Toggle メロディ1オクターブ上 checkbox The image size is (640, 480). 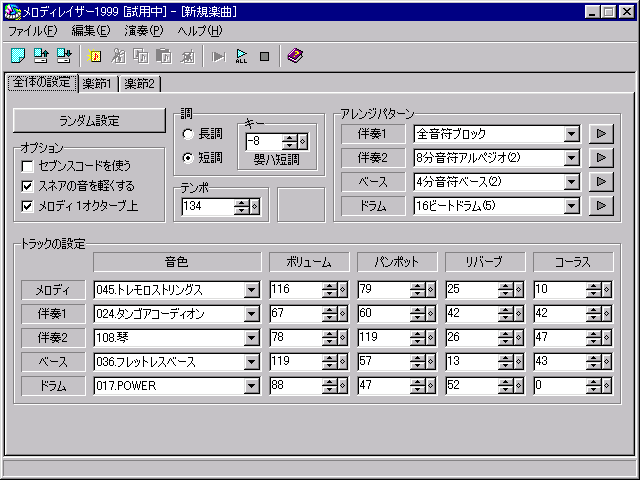pos(27,206)
